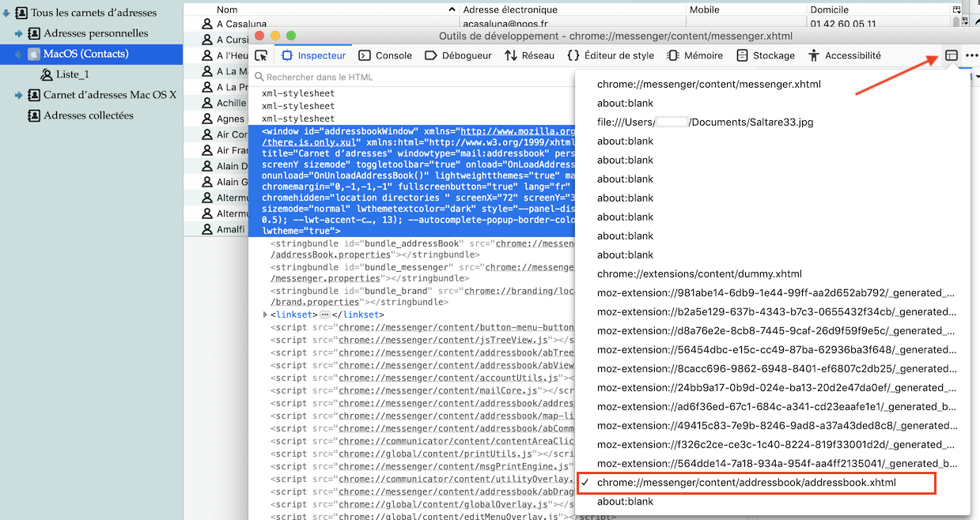Open the Mémoire tab

click(x=695, y=55)
